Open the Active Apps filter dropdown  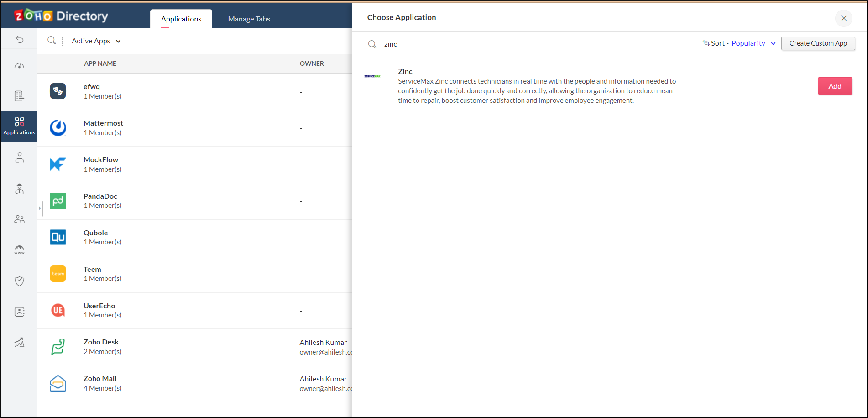click(x=96, y=41)
